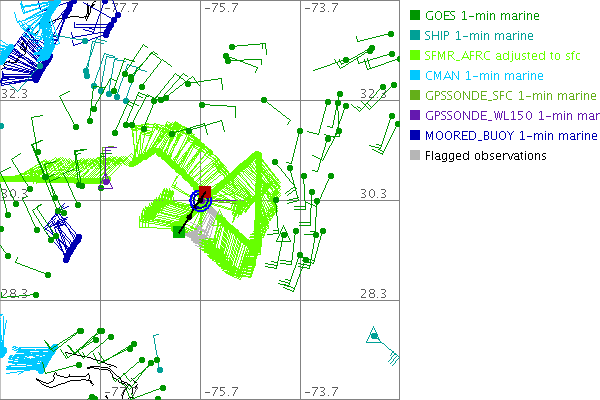600x400 pixels.
Task: Click the purple GPSSONDE_WL150 legend square
Action: coord(413,116)
